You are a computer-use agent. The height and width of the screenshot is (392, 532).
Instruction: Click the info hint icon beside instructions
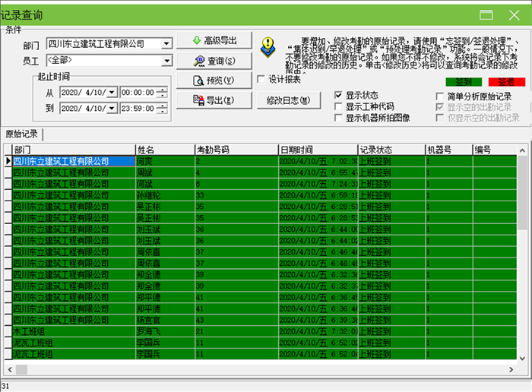tap(267, 48)
